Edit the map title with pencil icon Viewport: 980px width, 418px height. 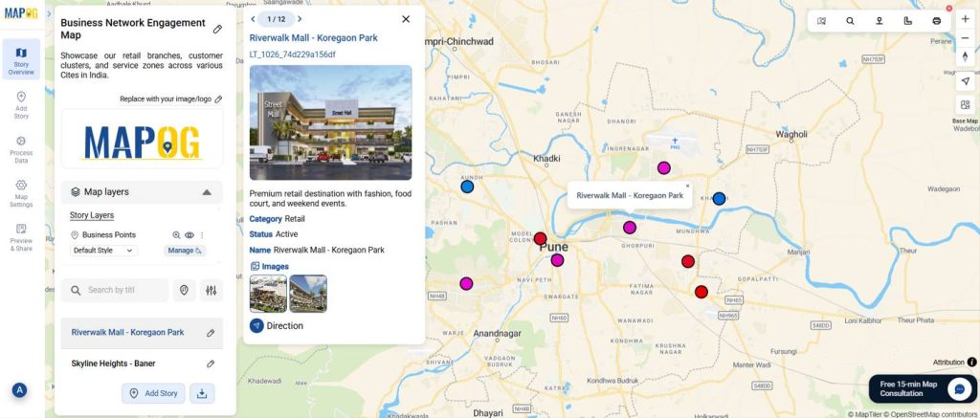pyautogui.click(x=217, y=30)
